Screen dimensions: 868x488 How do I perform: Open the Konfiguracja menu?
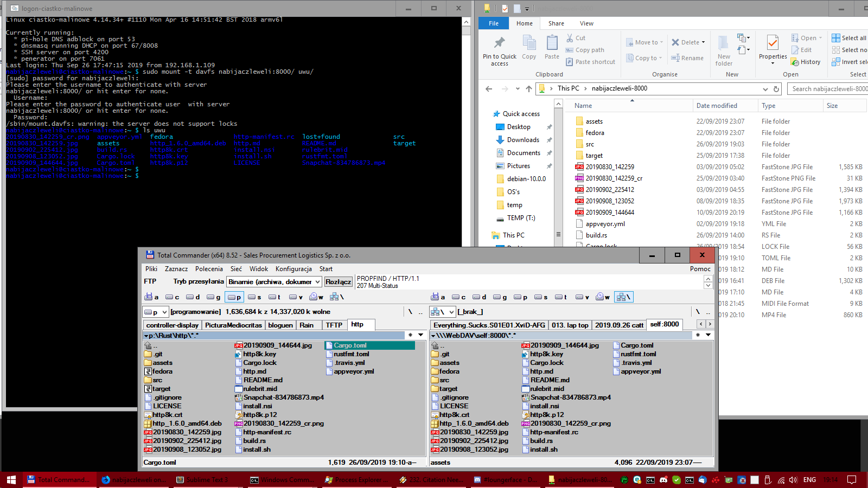(x=293, y=269)
